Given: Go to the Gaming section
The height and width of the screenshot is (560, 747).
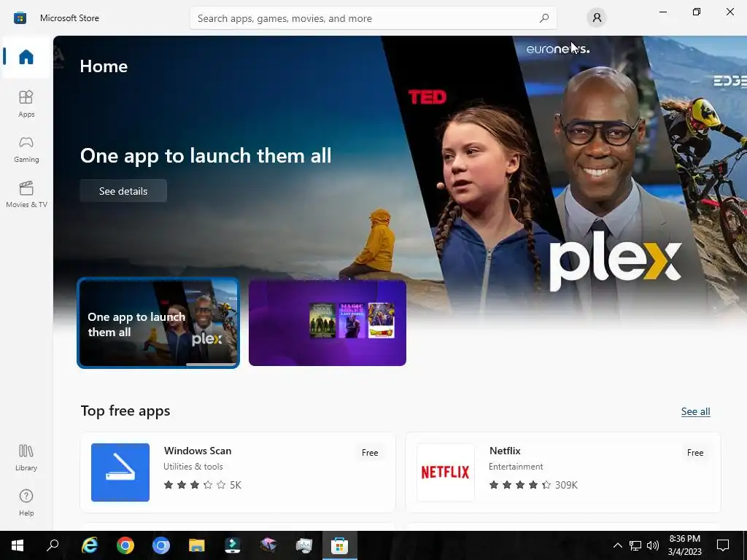Looking at the screenshot, I should tap(26, 149).
